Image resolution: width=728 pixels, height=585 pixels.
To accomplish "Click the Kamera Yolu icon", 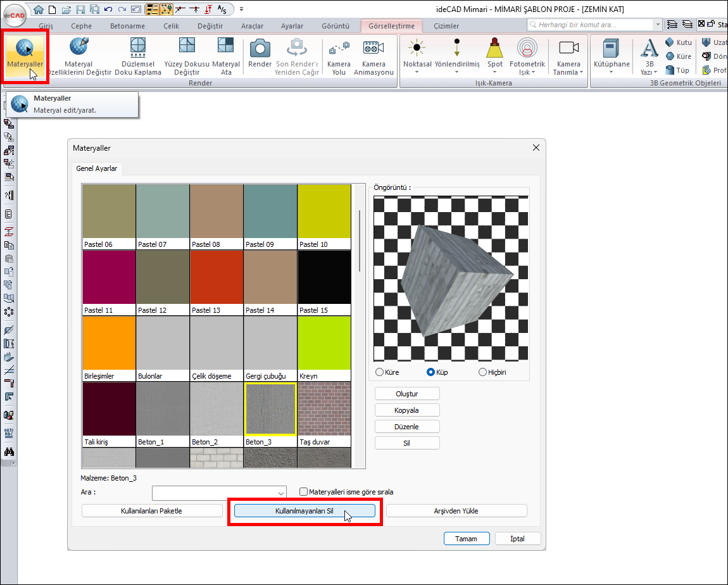I will tap(339, 49).
